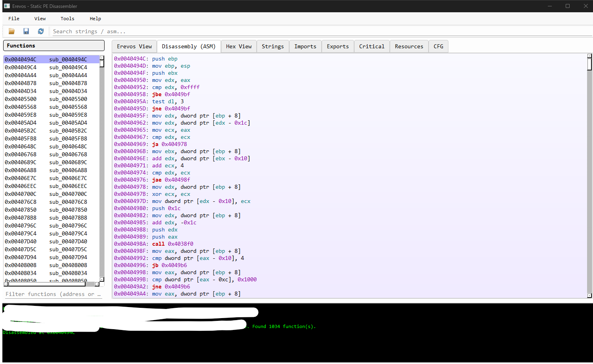Select function sub_004079C4
This screenshot has width=593, height=364.
point(51,233)
